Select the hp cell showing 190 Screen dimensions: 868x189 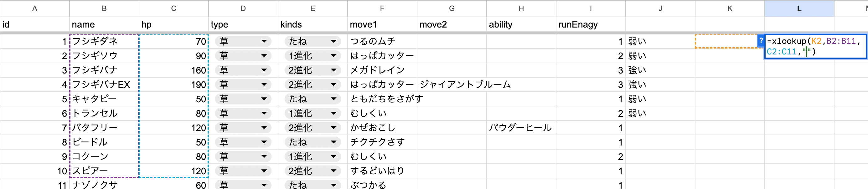pyautogui.click(x=173, y=84)
